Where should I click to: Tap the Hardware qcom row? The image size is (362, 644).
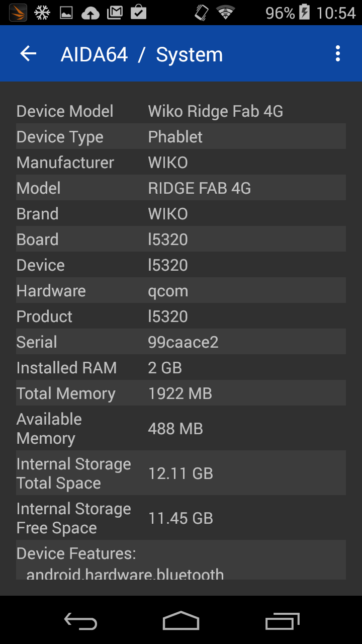point(180,291)
